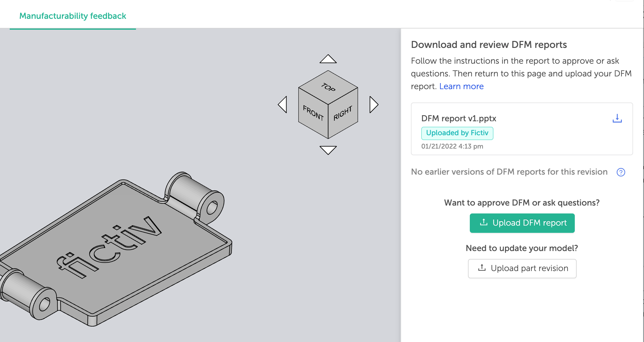Click the DFM report v1.pptx filename

coord(459,119)
